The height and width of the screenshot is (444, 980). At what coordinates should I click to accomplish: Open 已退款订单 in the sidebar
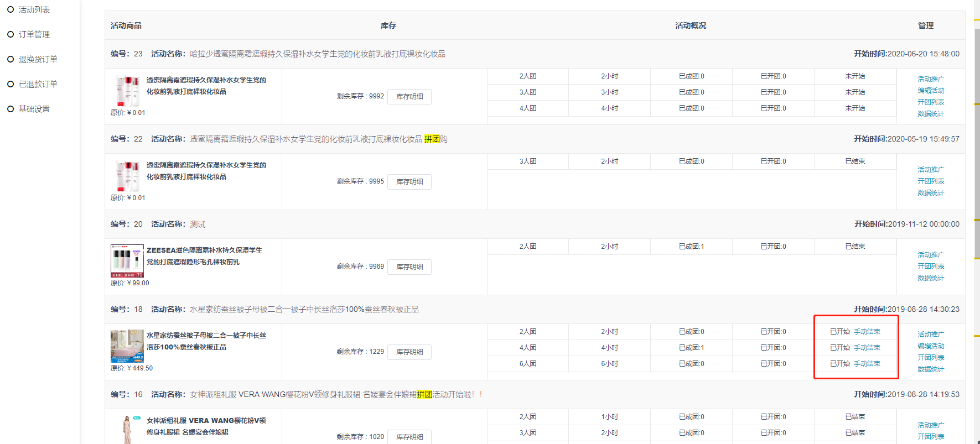point(38,84)
